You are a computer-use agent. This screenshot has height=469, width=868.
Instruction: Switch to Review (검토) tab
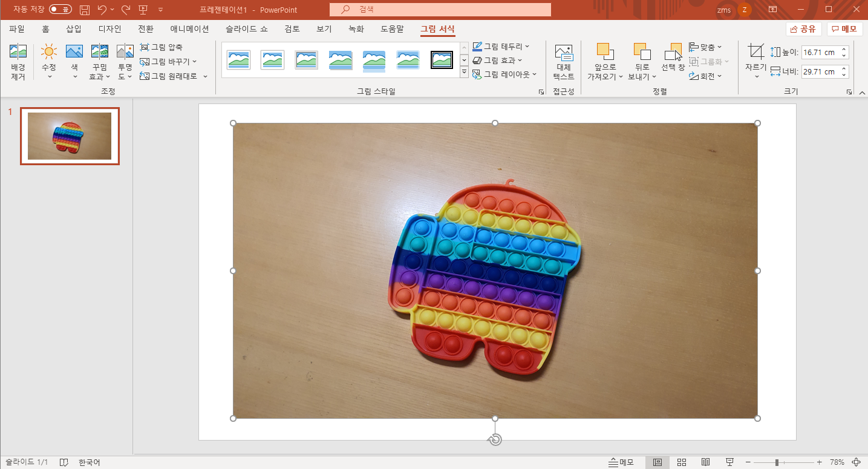pyautogui.click(x=292, y=28)
